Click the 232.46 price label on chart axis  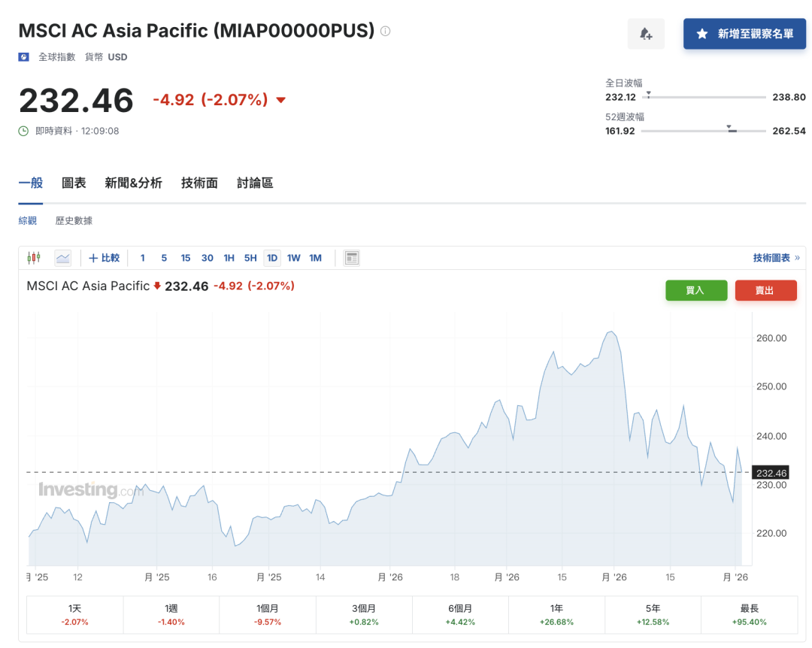771,473
